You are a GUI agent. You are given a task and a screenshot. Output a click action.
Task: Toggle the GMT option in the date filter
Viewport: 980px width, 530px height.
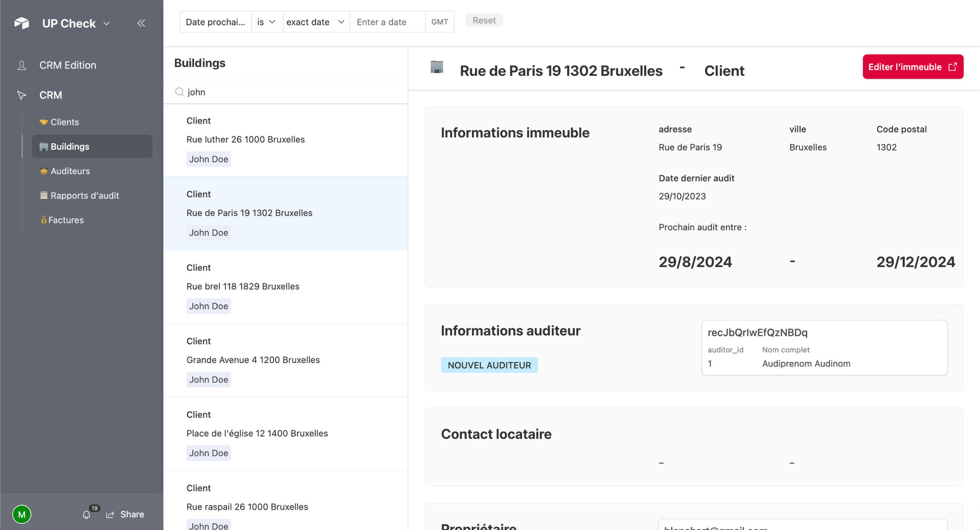pyautogui.click(x=439, y=22)
